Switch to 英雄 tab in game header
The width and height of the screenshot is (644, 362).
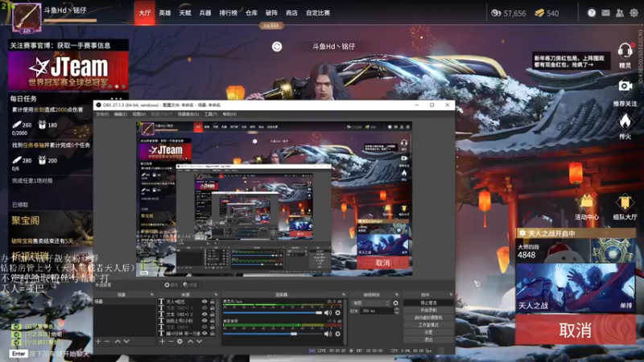tap(165, 13)
